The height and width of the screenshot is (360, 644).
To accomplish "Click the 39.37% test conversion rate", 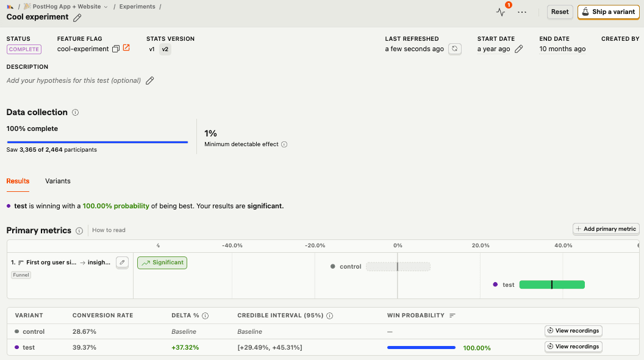I will (x=84, y=347).
